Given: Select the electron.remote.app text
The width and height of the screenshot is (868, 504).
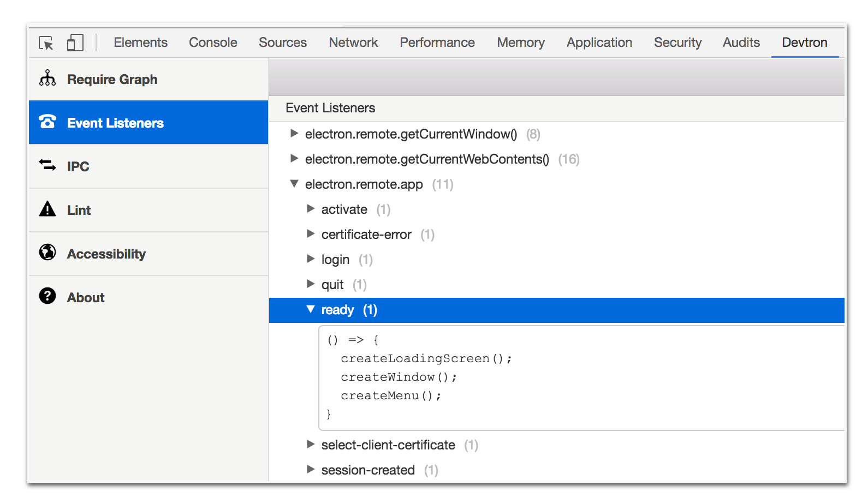Looking at the screenshot, I should tap(364, 184).
